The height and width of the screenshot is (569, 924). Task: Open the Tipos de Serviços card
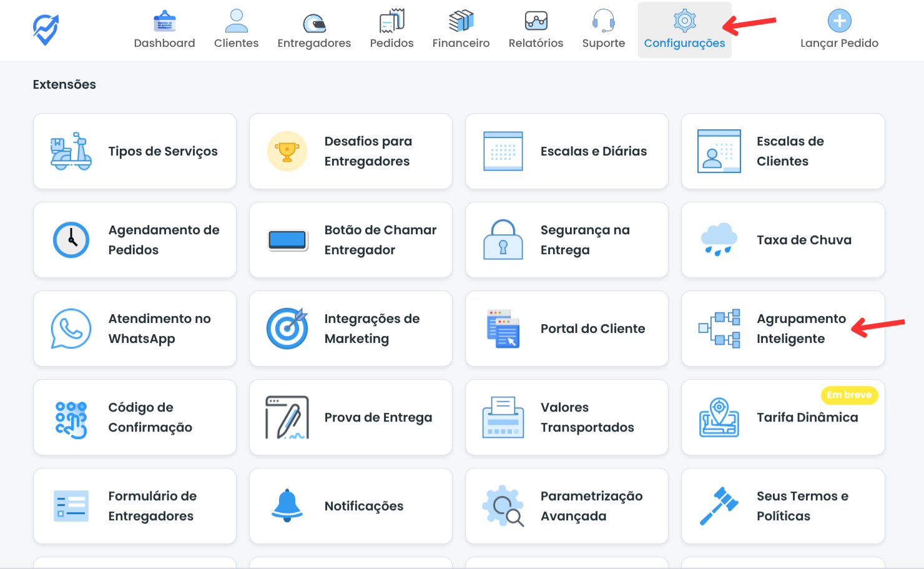pyautogui.click(x=135, y=151)
